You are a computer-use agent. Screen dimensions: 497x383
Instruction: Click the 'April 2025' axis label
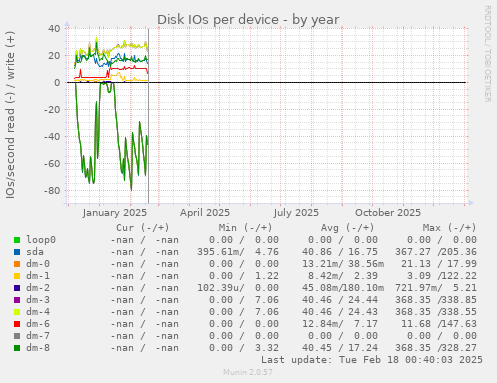click(x=205, y=213)
